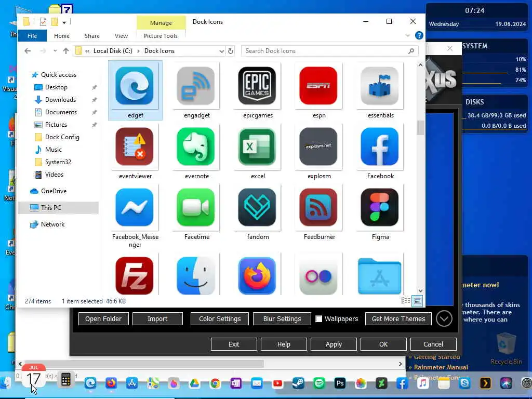Go to Downloads in Quick access
532x399 pixels.
60,100
